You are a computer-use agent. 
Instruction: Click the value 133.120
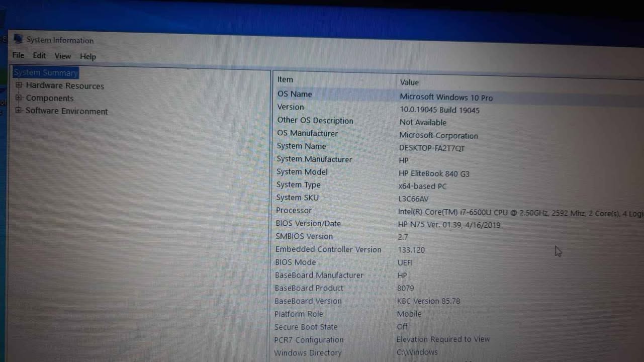point(411,250)
